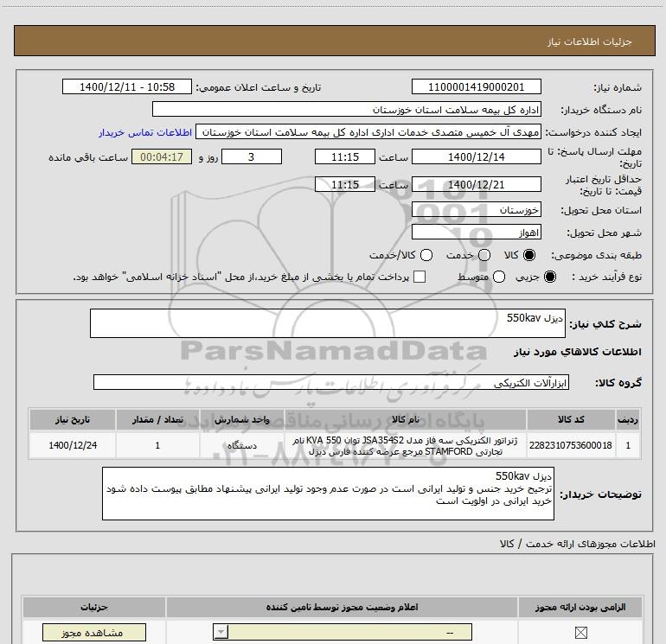Screen dimensions: 666x644
Task: Click the دستگاه unit cell
Action: tap(241, 445)
